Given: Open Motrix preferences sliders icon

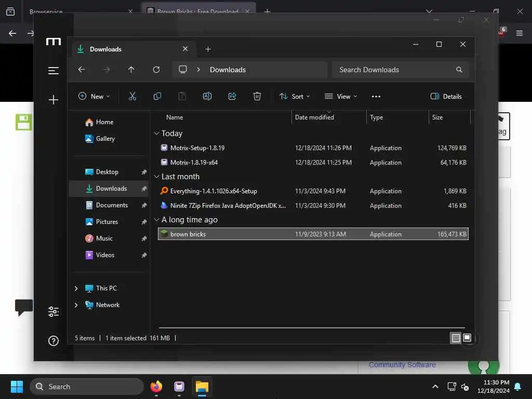Looking at the screenshot, I should [x=54, y=312].
